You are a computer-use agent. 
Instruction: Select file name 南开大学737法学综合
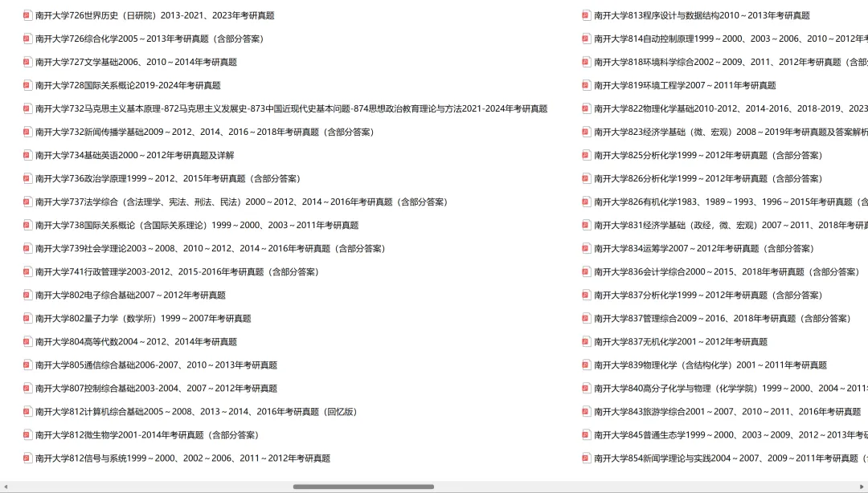(243, 202)
